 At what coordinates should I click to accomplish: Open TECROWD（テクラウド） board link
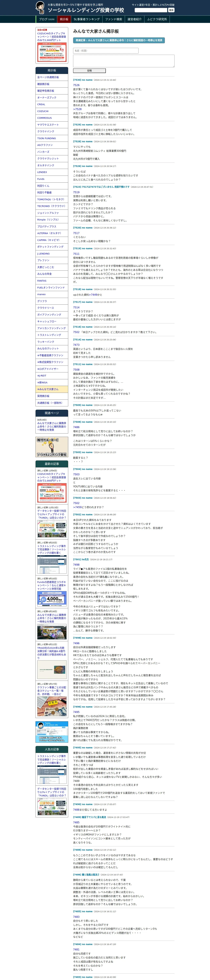pyautogui.click(x=52, y=206)
